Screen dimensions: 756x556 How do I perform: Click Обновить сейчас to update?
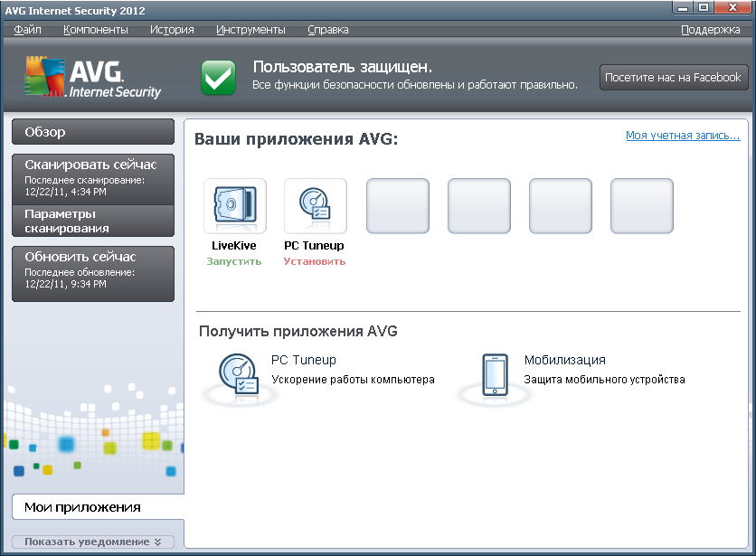[93, 273]
